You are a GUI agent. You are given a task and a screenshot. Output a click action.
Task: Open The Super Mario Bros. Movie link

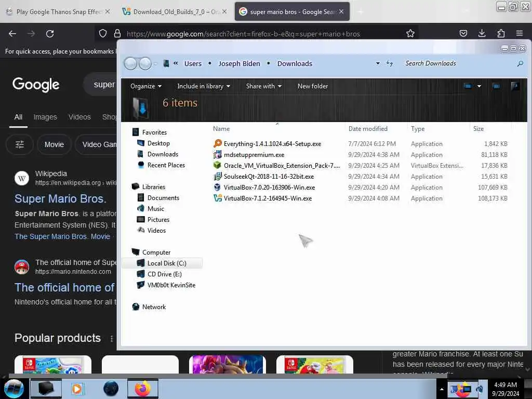click(62, 236)
